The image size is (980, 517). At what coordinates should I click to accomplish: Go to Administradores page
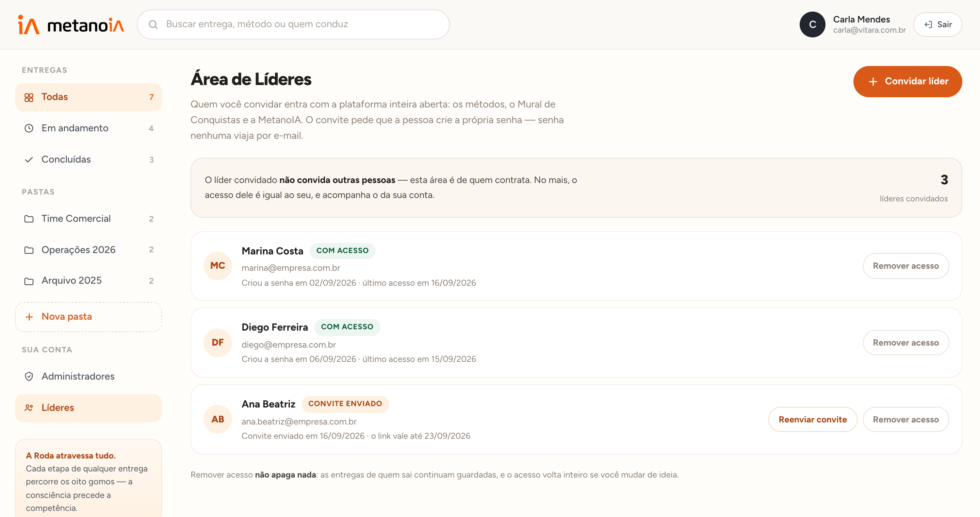point(88,376)
